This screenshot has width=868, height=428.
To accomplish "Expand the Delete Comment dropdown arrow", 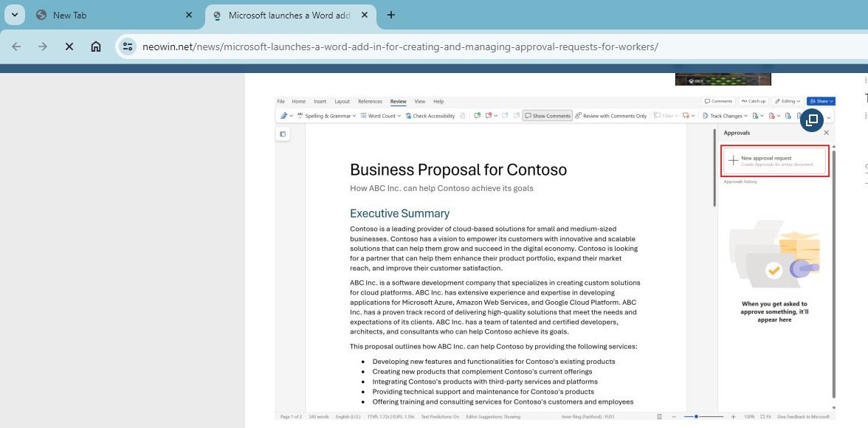I will 495,116.
